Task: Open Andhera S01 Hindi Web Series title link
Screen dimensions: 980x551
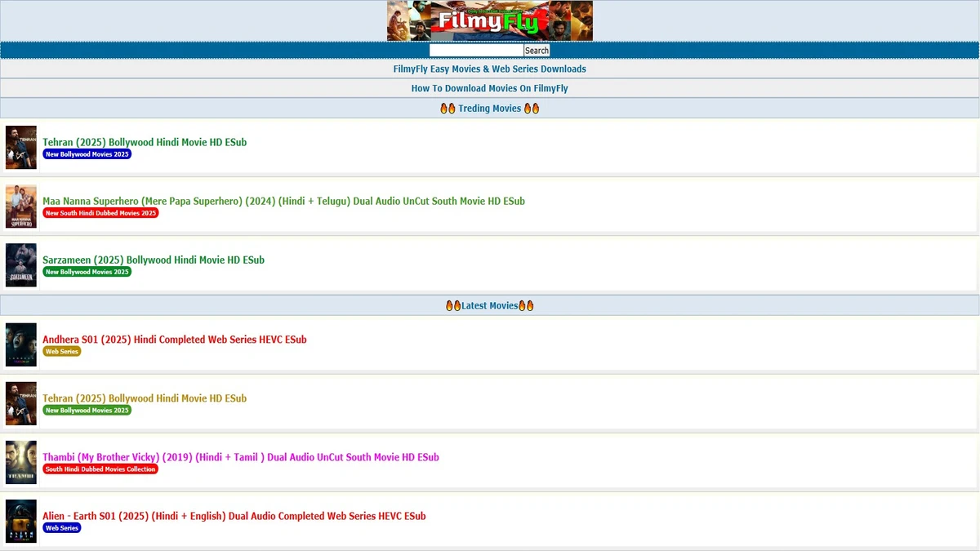Action: [x=174, y=340]
